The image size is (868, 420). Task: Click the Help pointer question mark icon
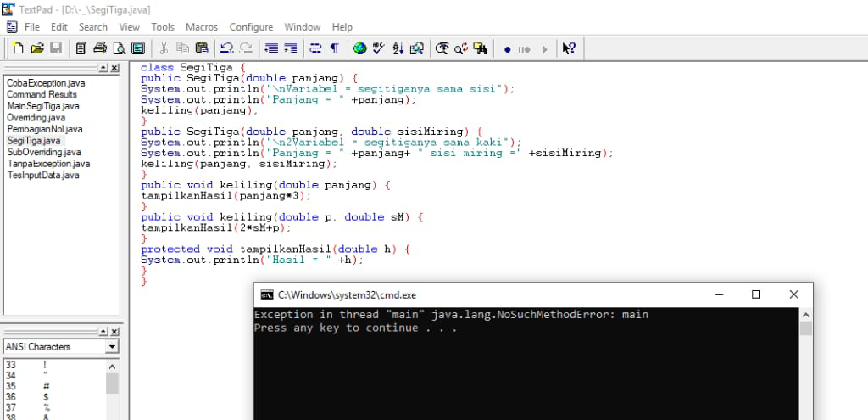(x=569, y=48)
